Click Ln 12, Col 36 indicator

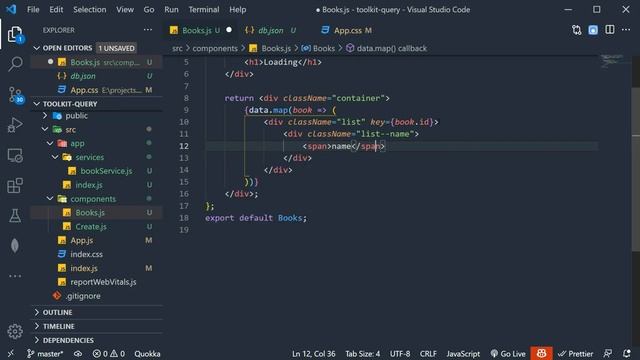tap(313, 354)
